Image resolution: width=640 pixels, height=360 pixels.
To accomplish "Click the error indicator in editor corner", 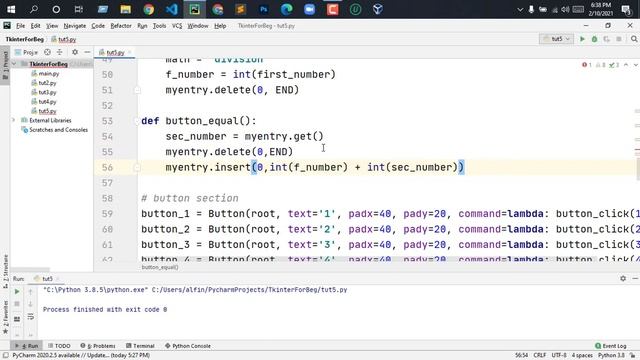I will click(587, 65).
